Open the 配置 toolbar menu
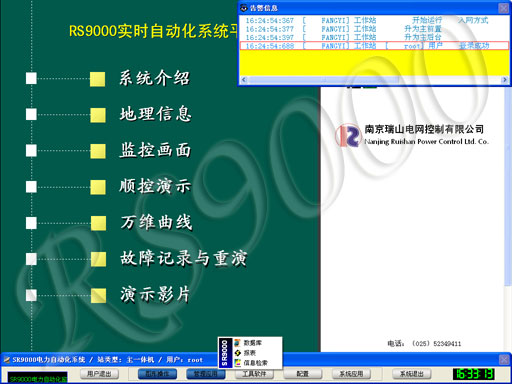512x384 pixels. pyautogui.click(x=303, y=374)
